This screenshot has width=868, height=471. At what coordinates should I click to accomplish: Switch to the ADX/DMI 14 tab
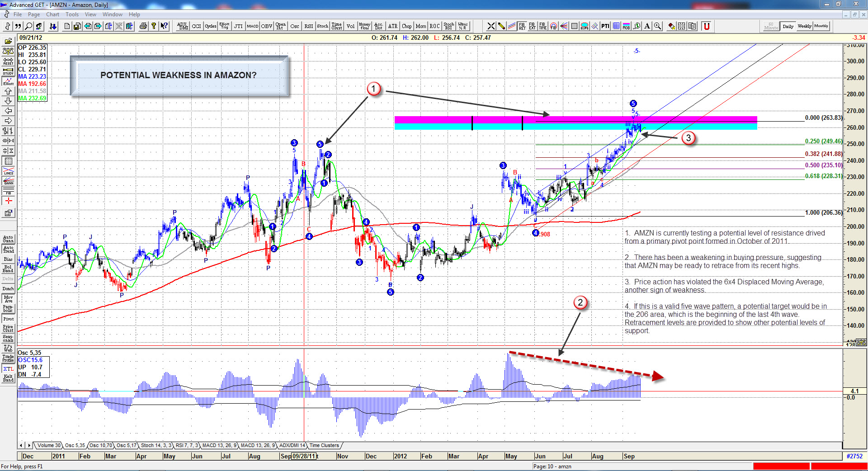click(x=292, y=446)
